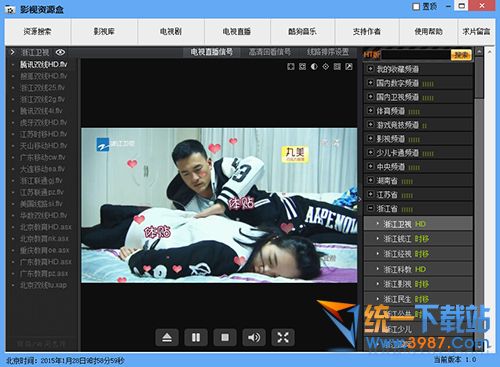
Task: Select source 大连移动ea.flv
Action: [42, 169]
